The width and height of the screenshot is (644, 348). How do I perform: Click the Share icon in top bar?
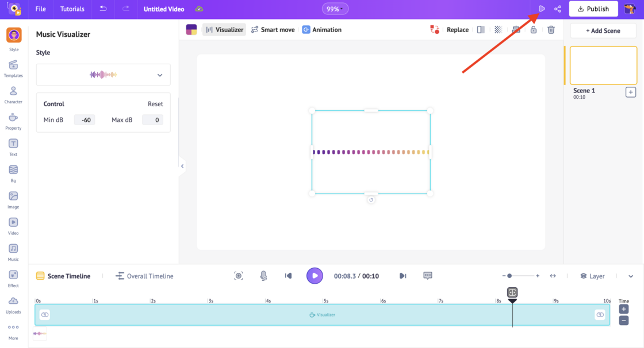click(x=558, y=9)
